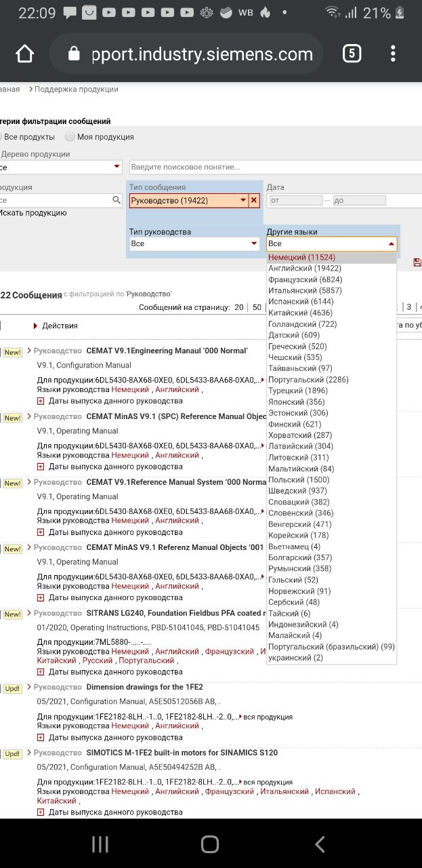
Task: Tap Android home button
Action: [x=210, y=844]
